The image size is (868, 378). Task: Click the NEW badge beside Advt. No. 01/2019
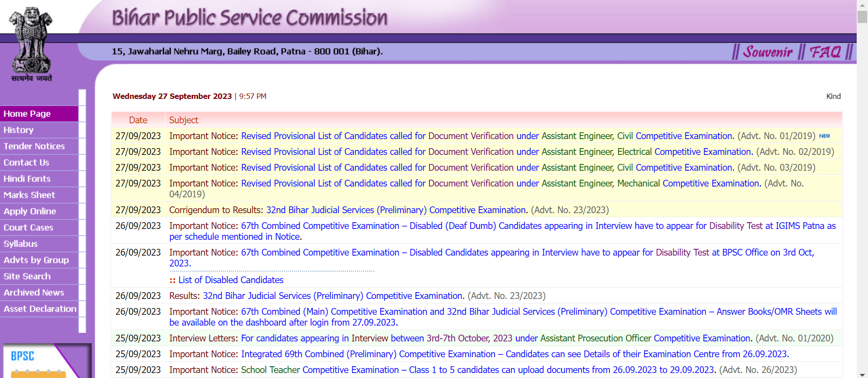click(824, 136)
